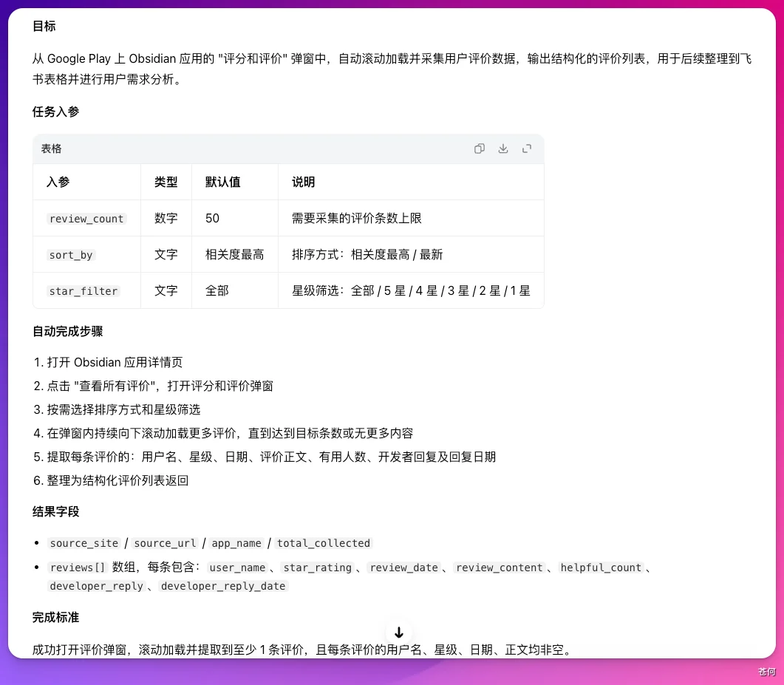This screenshot has width=784, height=685.
Task: Click the helpful_count code tag
Action: click(601, 568)
